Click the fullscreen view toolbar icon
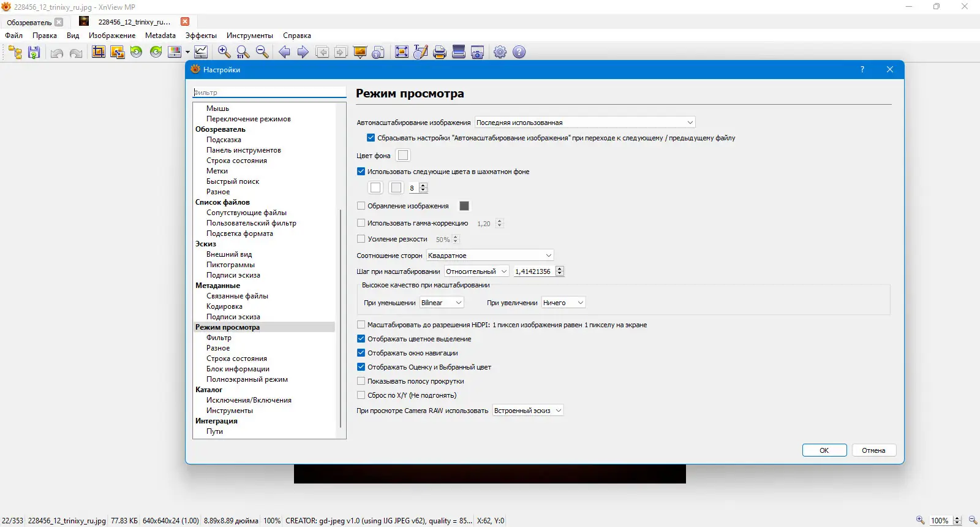 [401, 52]
